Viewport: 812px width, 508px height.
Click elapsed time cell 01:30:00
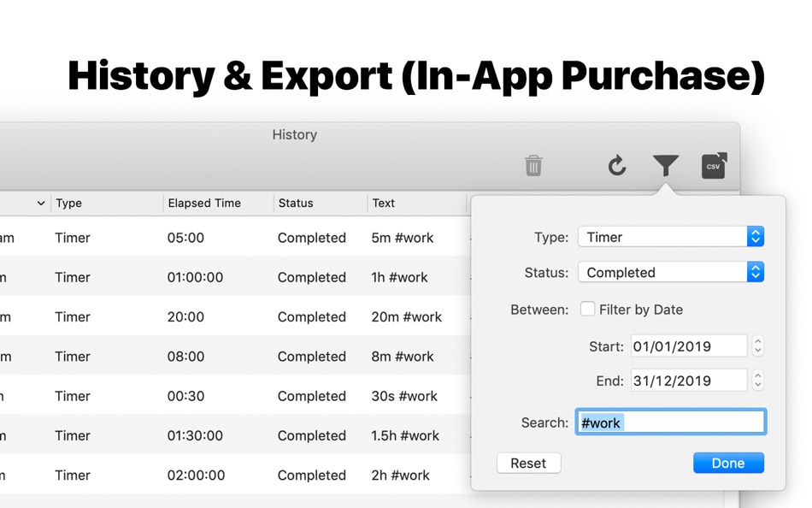pos(195,435)
